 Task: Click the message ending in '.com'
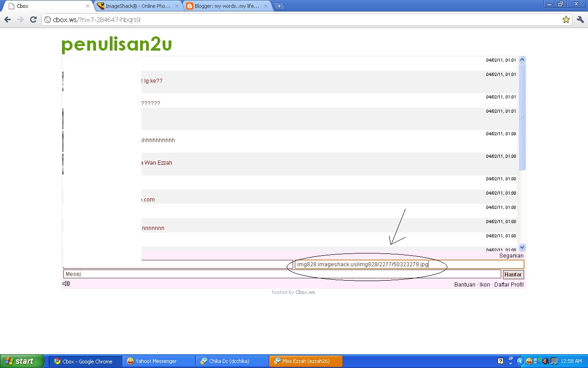pos(148,200)
